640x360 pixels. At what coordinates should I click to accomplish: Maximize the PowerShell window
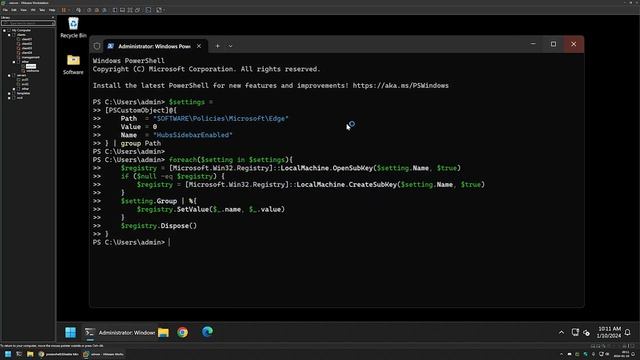[x=553, y=44]
